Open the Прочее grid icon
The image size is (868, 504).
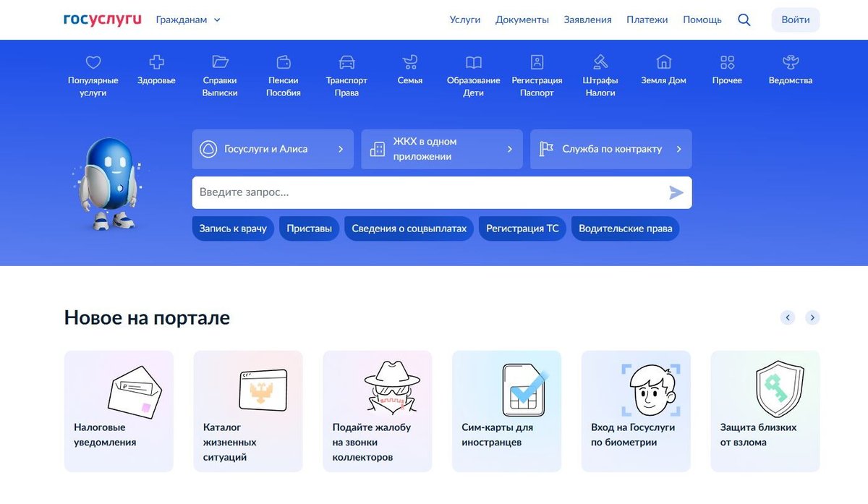coord(727,62)
